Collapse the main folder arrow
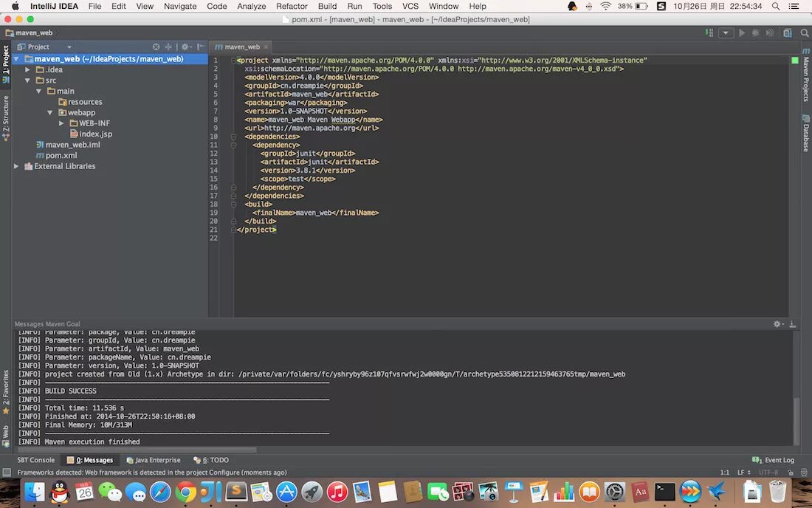Viewport: 812px width, 508px height. [x=39, y=91]
